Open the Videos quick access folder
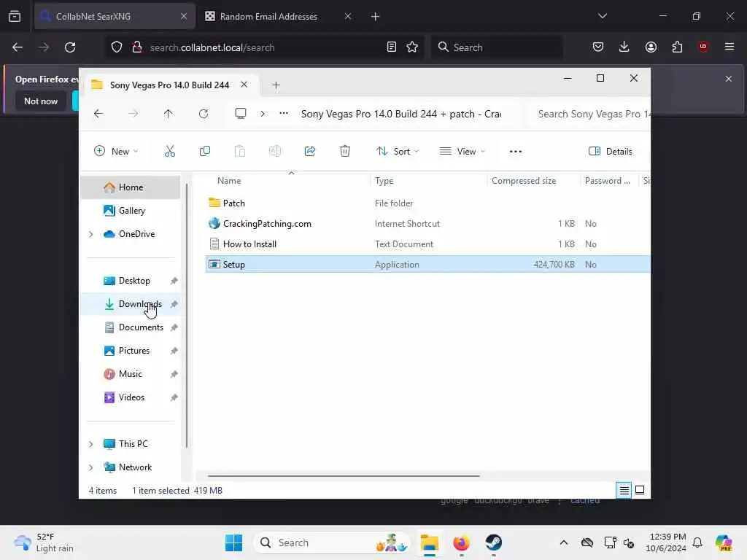 click(131, 397)
